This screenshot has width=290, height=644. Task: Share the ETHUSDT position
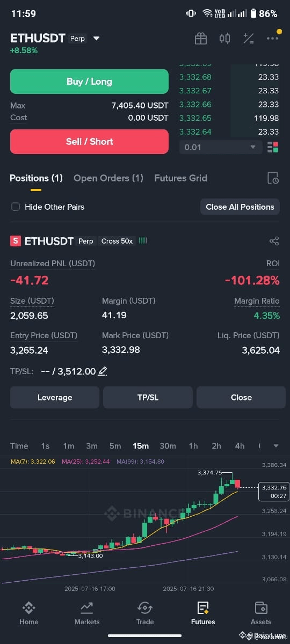point(274,241)
